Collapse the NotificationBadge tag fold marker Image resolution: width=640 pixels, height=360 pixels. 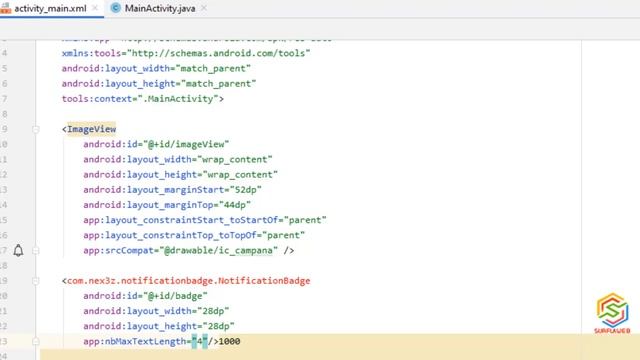(x=36, y=281)
